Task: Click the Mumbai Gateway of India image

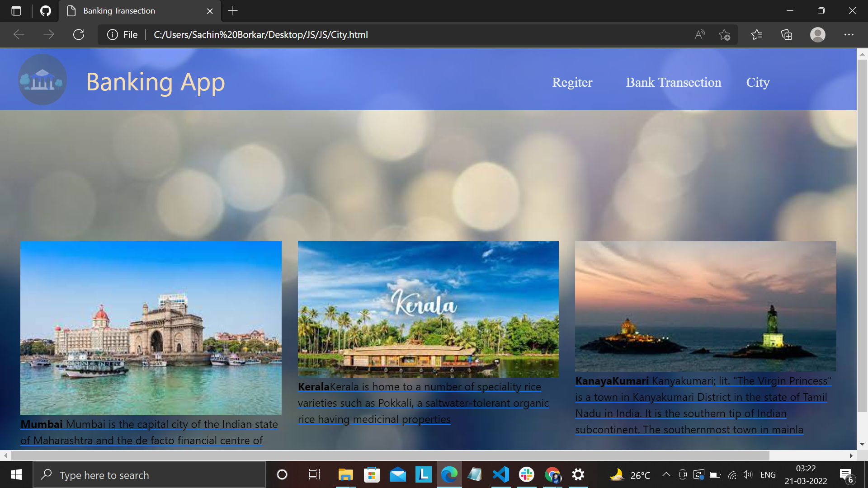Action: pyautogui.click(x=151, y=328)
